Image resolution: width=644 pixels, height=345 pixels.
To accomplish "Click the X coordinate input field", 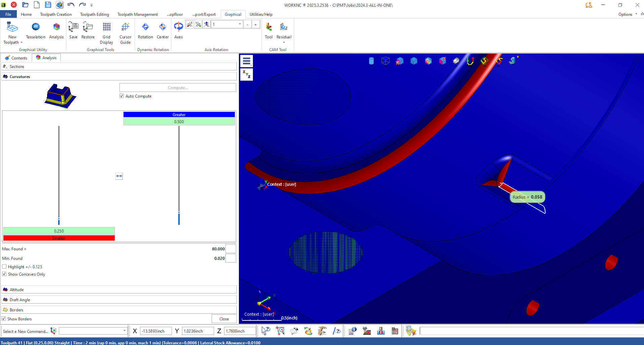I will (x=155, y=331).
